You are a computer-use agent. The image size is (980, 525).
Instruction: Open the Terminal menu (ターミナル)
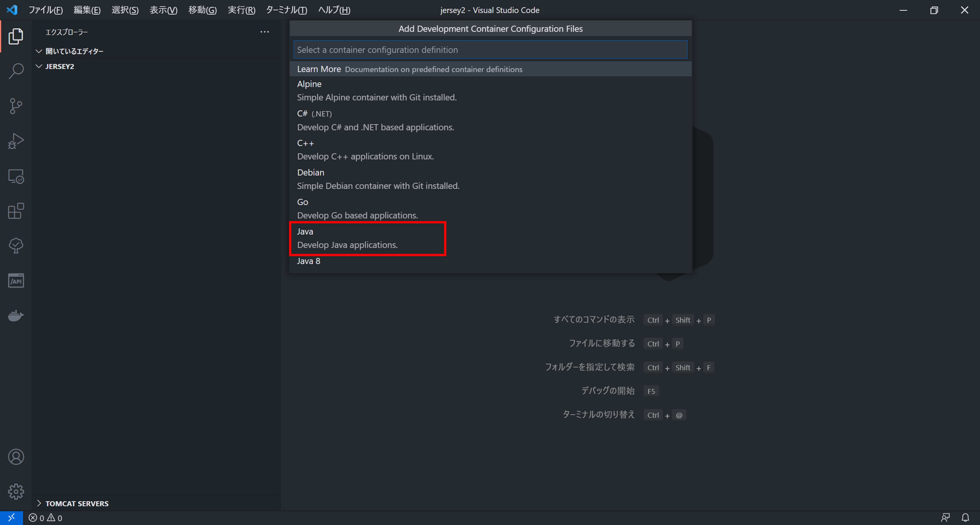(x=286, y=10)
